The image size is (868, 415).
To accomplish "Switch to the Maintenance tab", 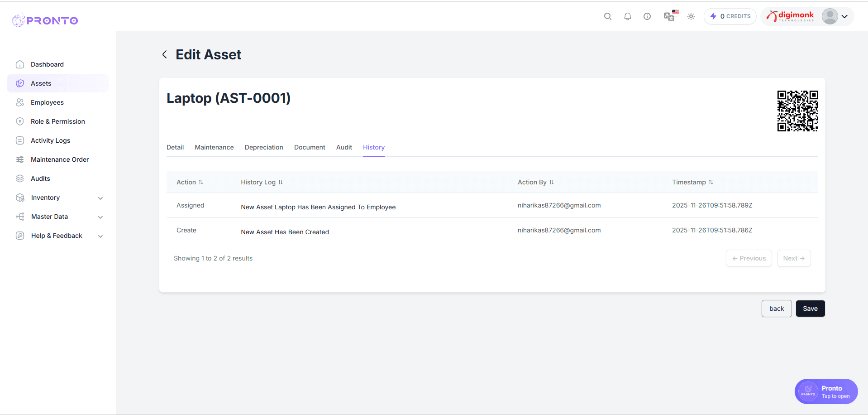I will point(214,147).
